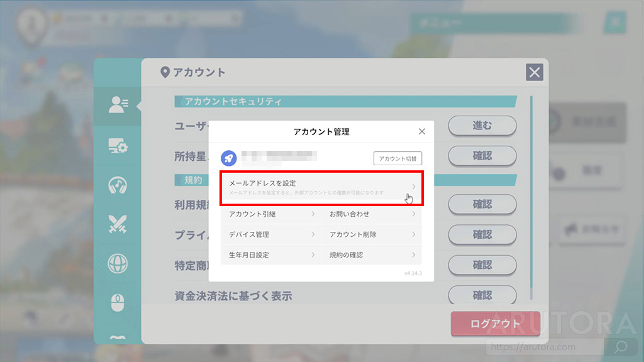Expand the デバイス管理 entry

[271, 234]
